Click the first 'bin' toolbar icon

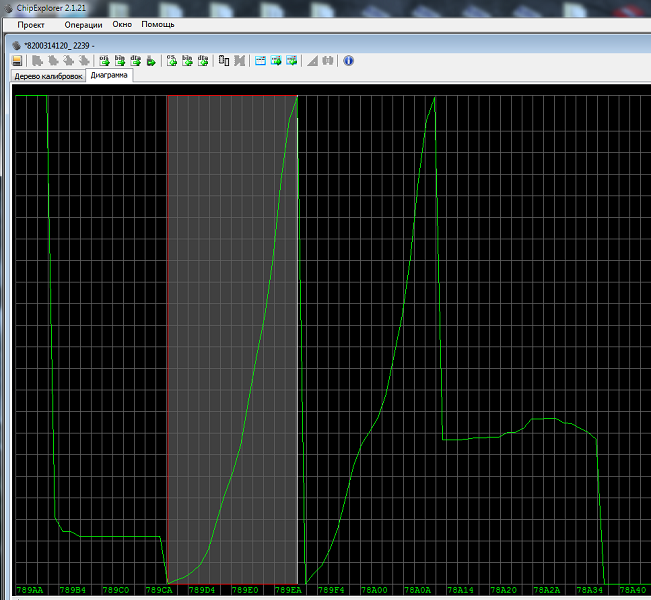point(120,60)
